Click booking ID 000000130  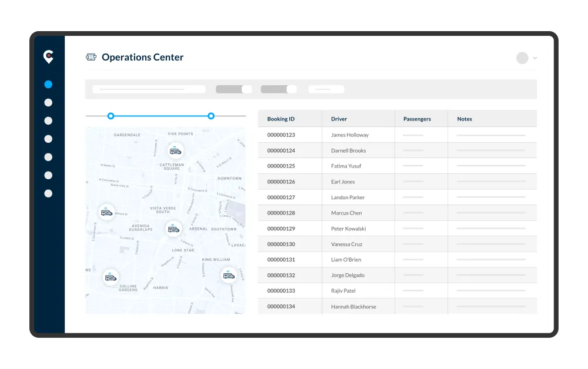point(281,244)
